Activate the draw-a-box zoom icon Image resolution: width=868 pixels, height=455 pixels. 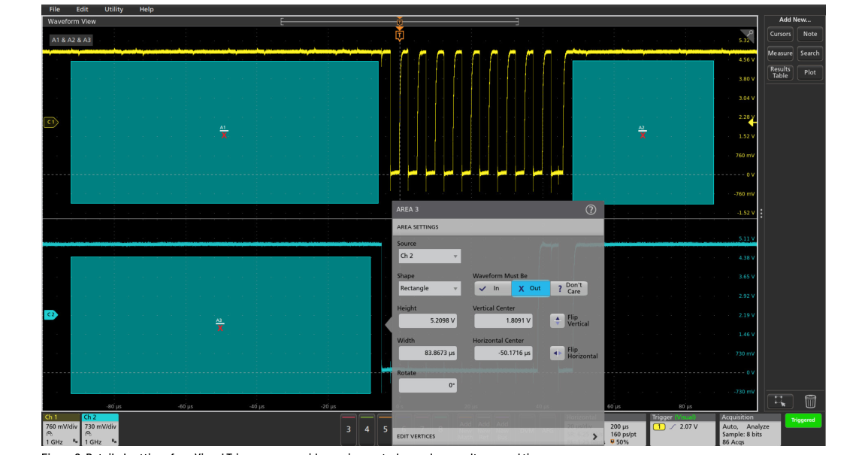[x=780, y=402]
